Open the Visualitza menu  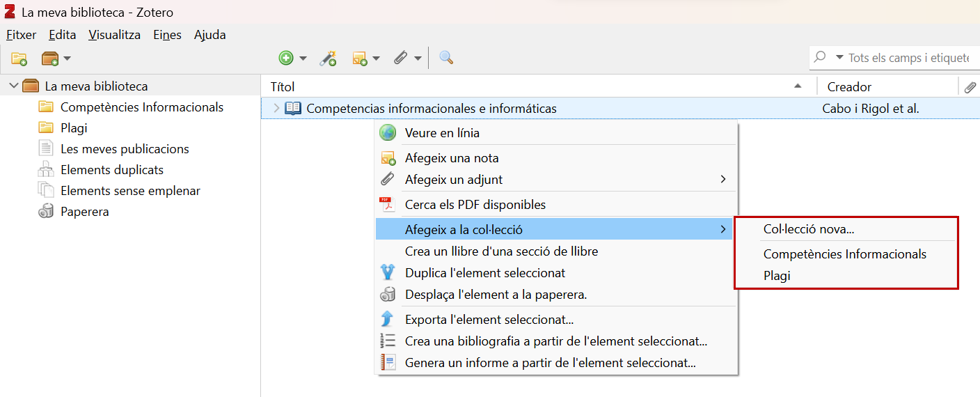(x=114, y=35)
